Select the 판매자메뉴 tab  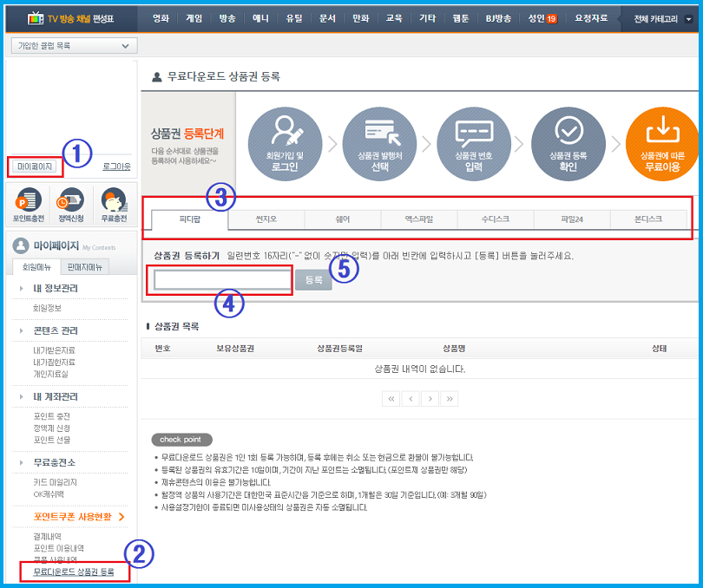click(85, 267)
